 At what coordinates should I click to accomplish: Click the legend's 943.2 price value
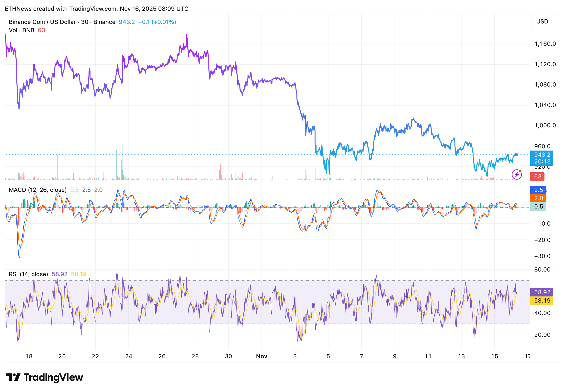(126, 22)
